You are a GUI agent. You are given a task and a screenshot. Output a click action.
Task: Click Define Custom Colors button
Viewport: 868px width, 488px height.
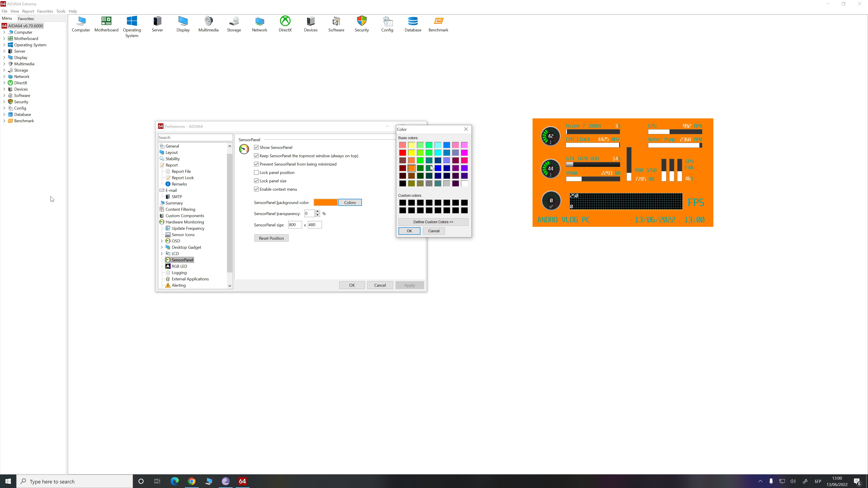433,222
